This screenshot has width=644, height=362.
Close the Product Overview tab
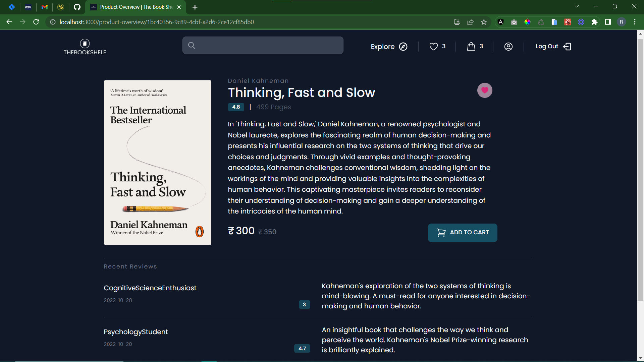click(179, 7)
